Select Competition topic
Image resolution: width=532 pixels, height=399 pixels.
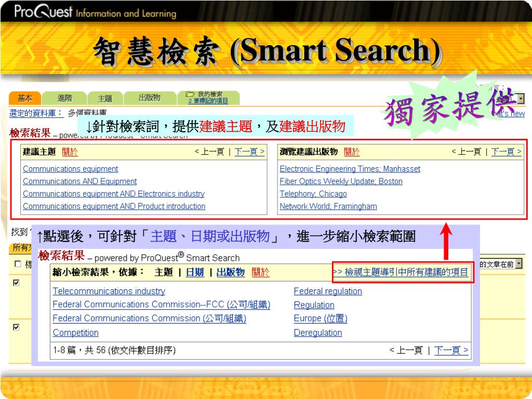click(x=76, y=332)
